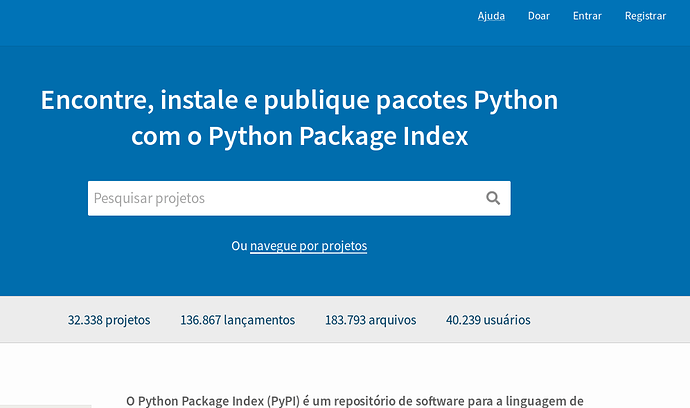690x408 pixels.
Task: Click the 183.793 arquivos statistic
Action: tap(371, 320)
